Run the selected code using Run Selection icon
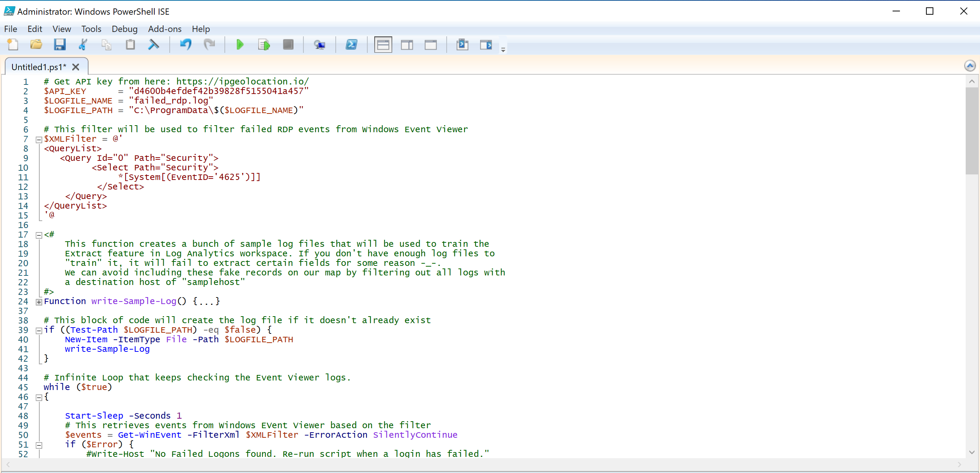Screen dimensions: 980x473 [263, 44]
